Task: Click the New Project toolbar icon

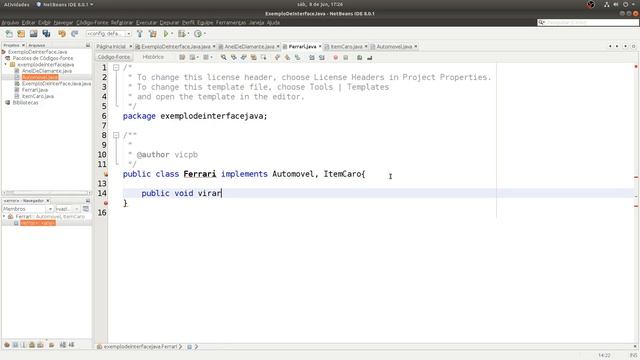Action: point(21,34)
